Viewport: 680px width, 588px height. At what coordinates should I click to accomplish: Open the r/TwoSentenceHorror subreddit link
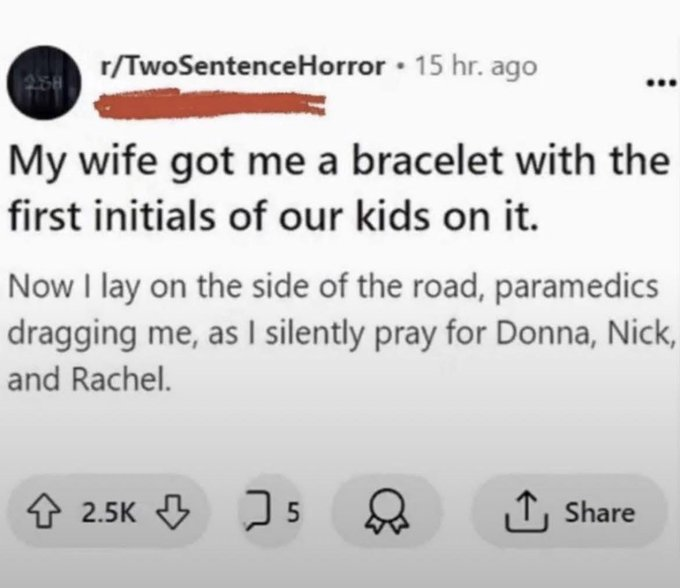242,66
